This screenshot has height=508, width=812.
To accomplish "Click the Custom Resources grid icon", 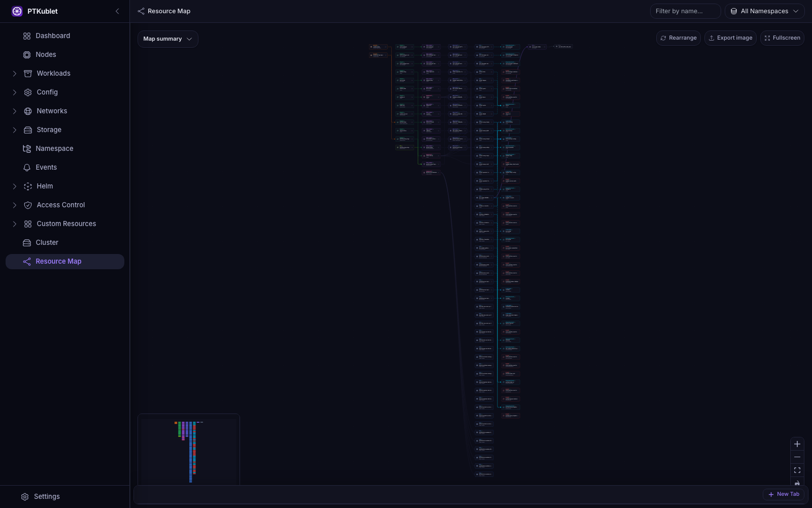I will click(x=28, y=224).
